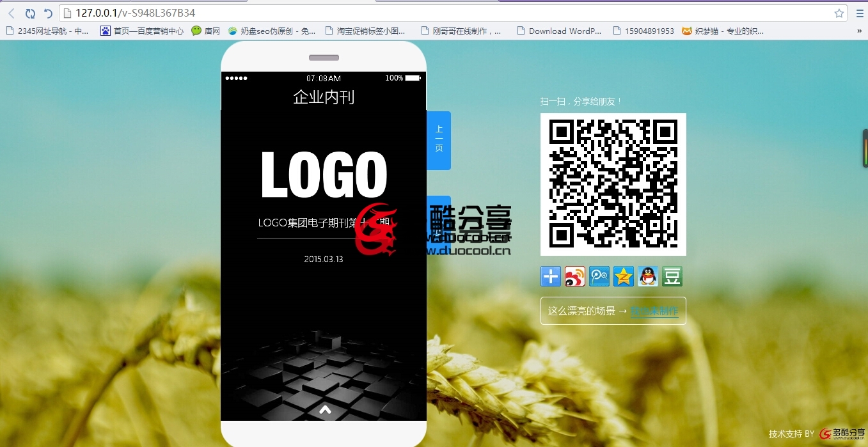Click the 2345网址导航 bookmark page icon
Image resolution: width=868 pixels, height=447 pixels.
tap(10, 31)
